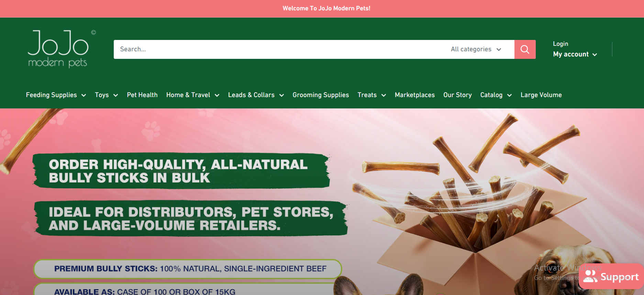Image resolution: width=644 pixels, height=295 pixels.
Task: Go to Large Volume page
Action: [541, 95]
